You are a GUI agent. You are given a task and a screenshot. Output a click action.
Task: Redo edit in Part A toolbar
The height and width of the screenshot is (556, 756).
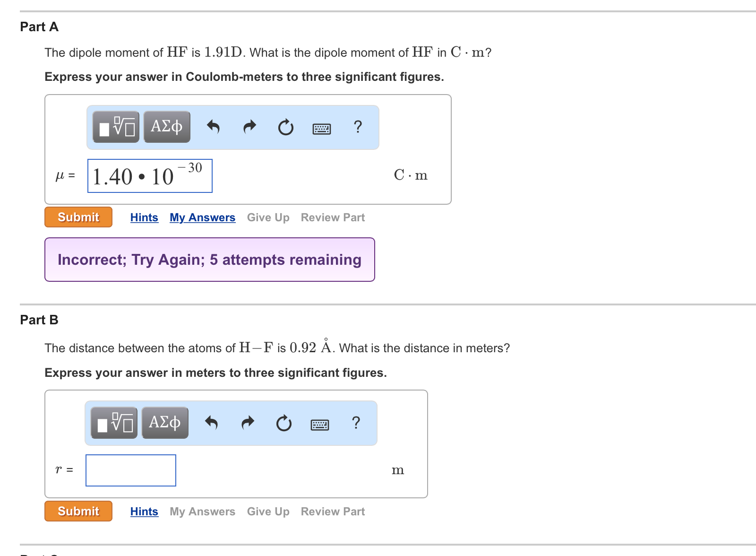249,127
